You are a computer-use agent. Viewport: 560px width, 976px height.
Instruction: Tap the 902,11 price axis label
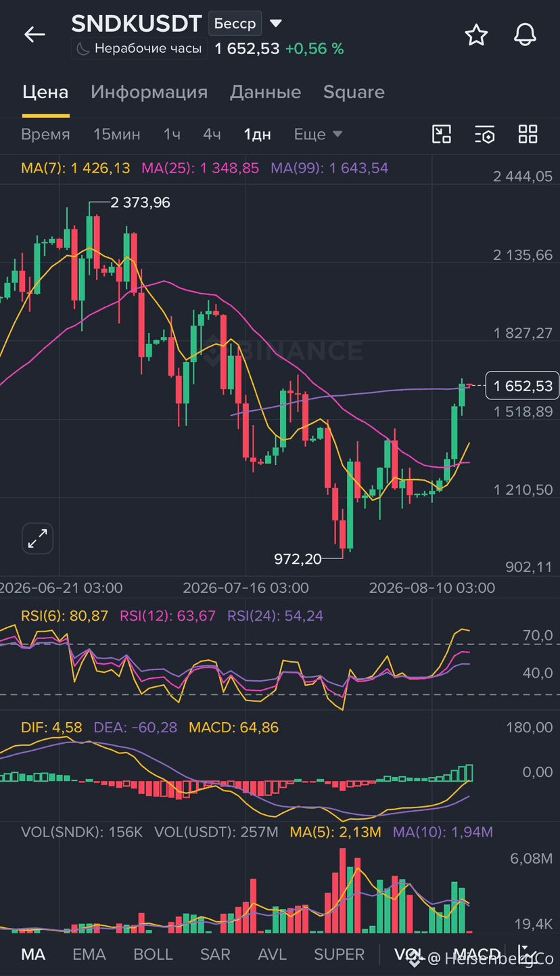coord(529,567)
